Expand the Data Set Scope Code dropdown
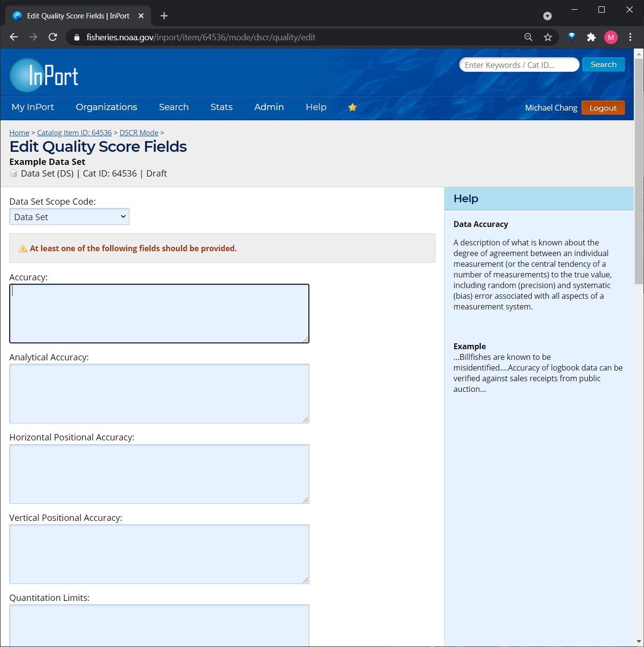This screenshot has height=647, width=644. tap(69, 217)
